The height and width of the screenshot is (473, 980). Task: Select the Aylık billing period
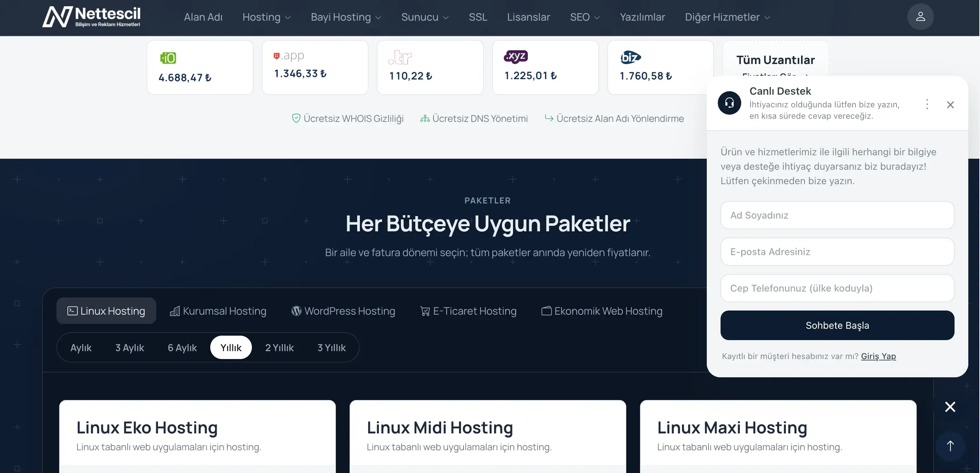(x=81, y=347)
